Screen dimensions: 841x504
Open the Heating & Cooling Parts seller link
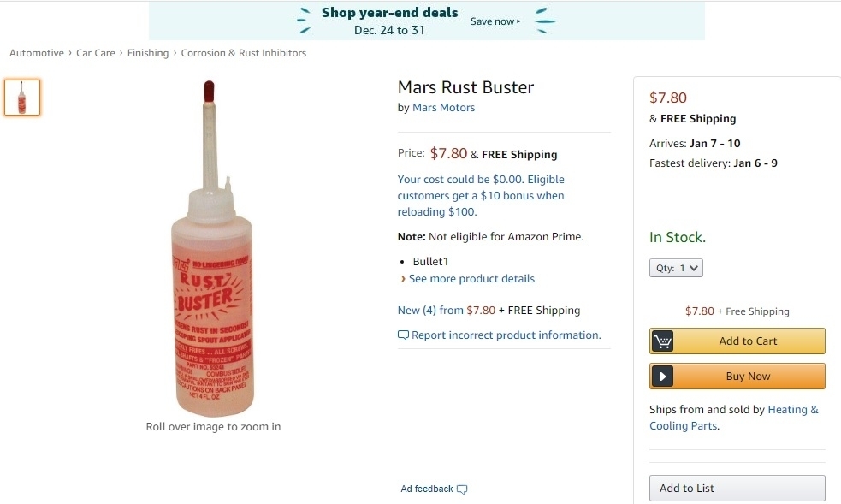[x=733, y=418]
